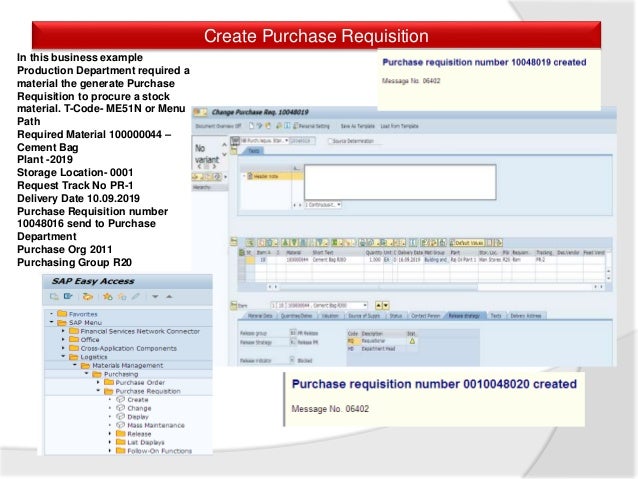Open the Item selector dropdown showing Cement Bag

(365, 305)
